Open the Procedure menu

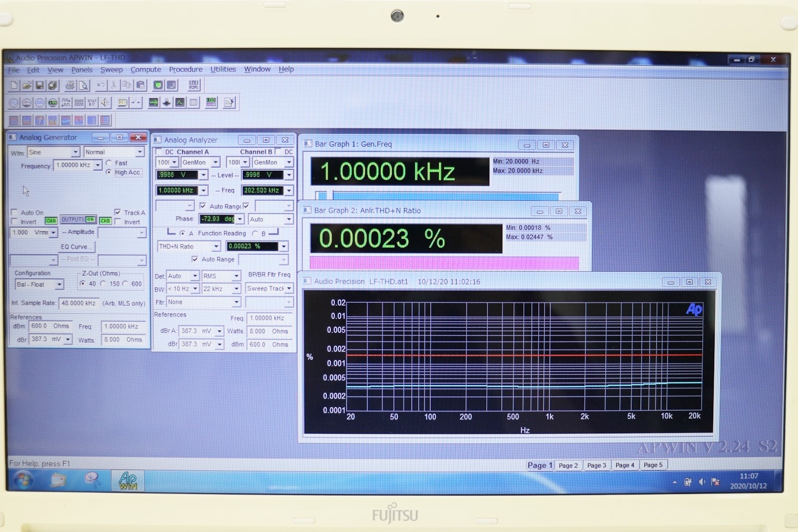coord(185,69)
